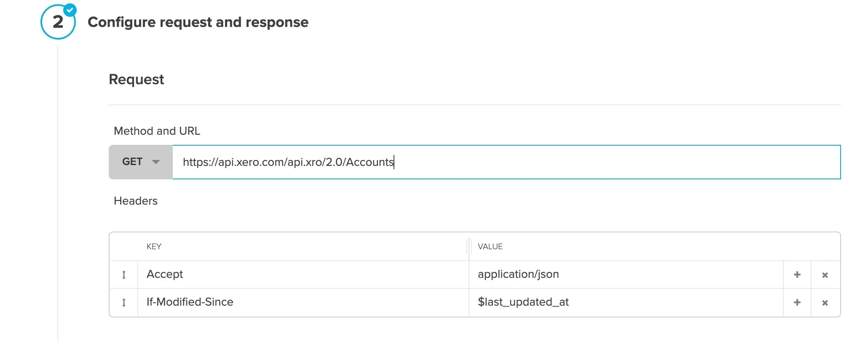Image resolution: width=868 pixels, height=341 pixels.
Task: Click the step 2 circle with checkmark
Action: pyautogui.click(x=58, y=22)
